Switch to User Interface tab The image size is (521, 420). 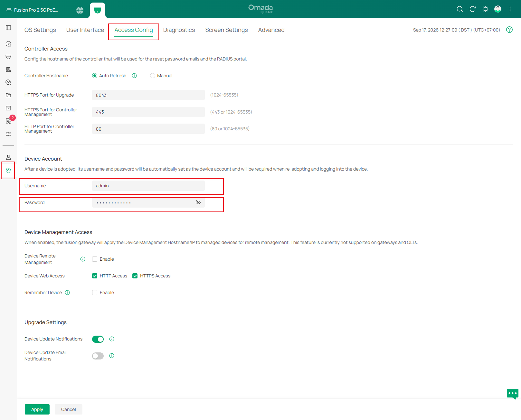[85, 30]
